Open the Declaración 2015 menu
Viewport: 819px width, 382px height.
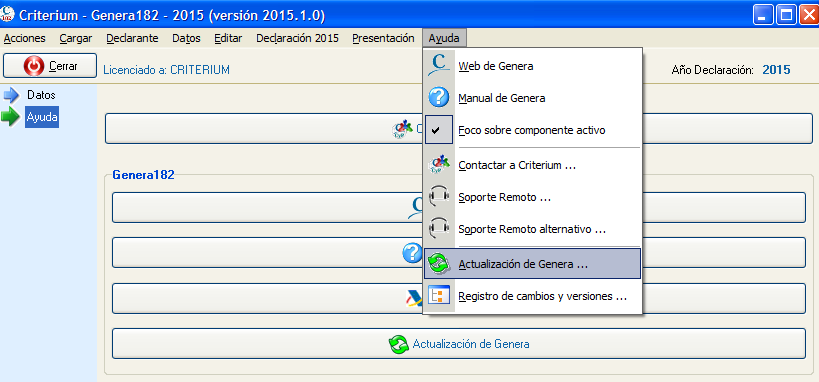click(297, 38)
